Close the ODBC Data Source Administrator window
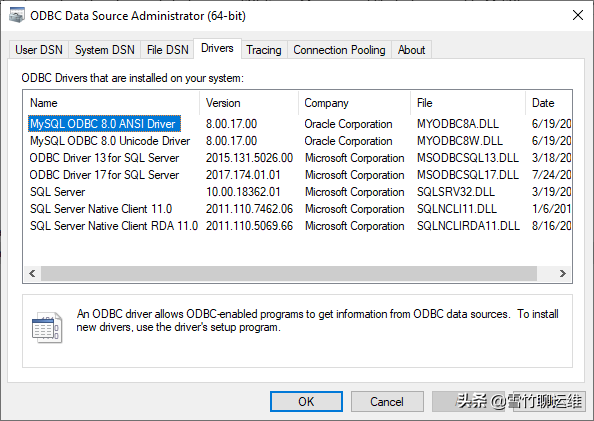This screenshot has width=594, height=421. 578,15
